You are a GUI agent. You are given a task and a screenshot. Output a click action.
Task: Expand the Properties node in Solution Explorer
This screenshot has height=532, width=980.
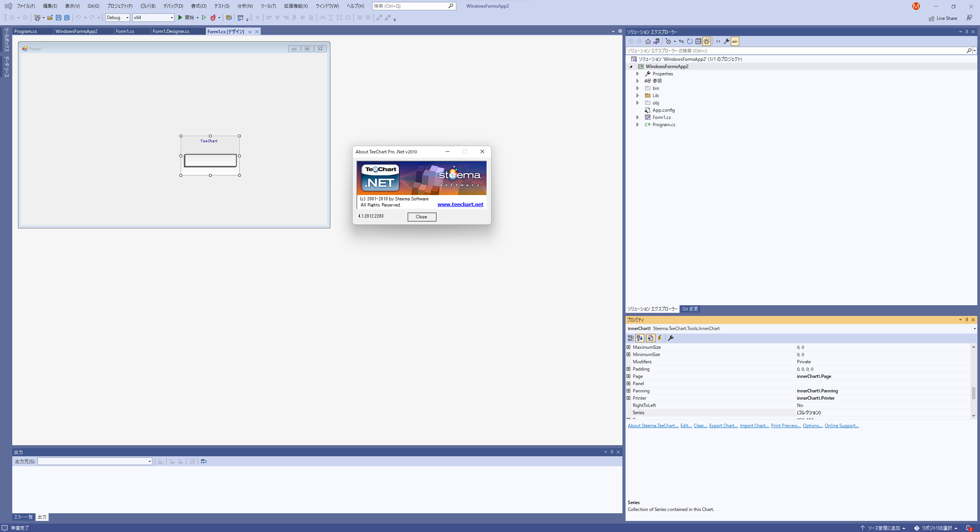click(637, 74)
